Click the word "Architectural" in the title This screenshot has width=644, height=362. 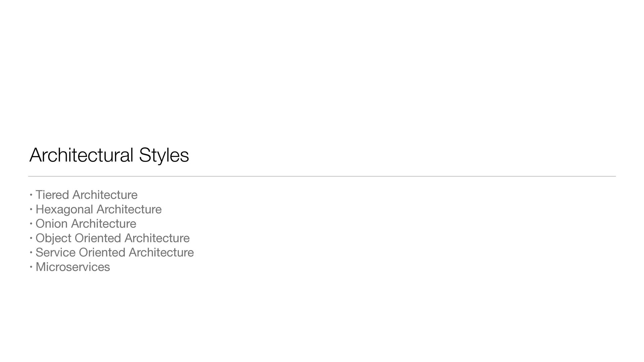click(x=82, y=155)
